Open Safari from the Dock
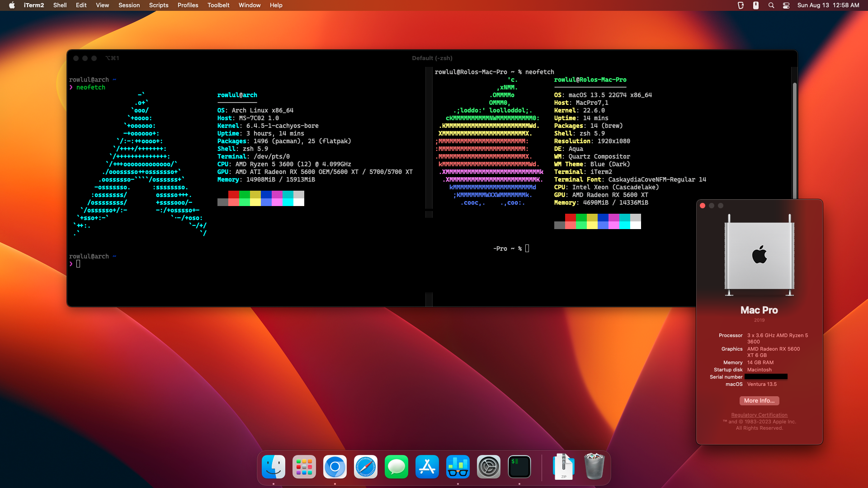Image resolution: width=868 pixels, height=488 pixels. (x=366, y=467)
